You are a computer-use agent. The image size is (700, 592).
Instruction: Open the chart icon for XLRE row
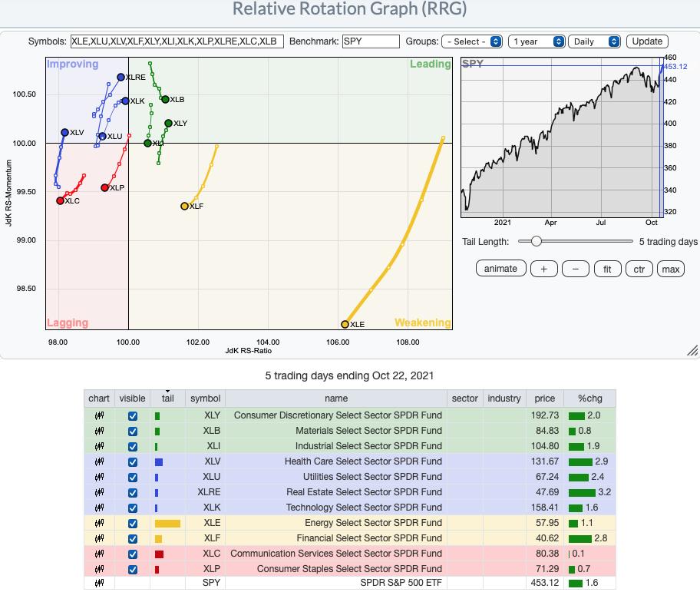(x=99, y=492)
